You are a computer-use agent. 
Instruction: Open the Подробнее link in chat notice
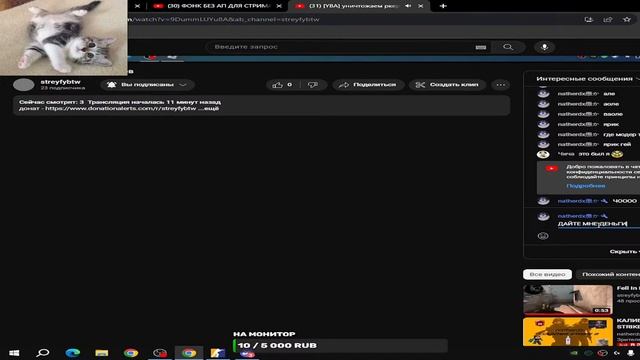coord(585,186)
